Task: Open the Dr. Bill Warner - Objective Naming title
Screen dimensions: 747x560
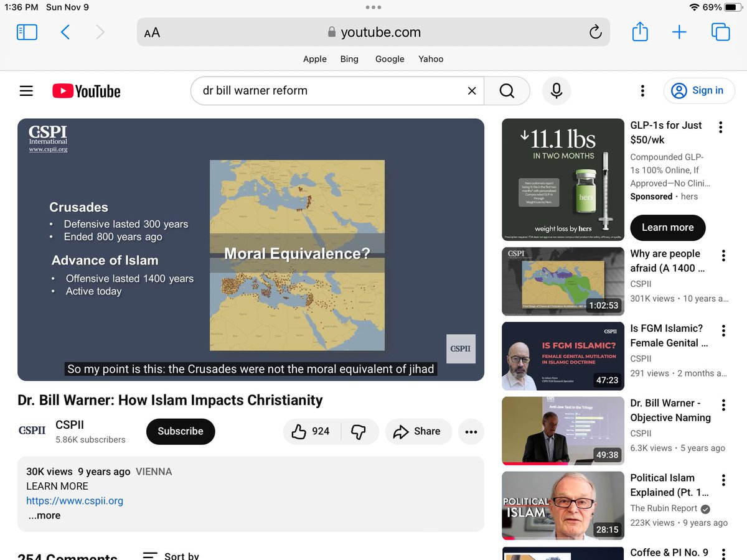Action: coord(670,410)
